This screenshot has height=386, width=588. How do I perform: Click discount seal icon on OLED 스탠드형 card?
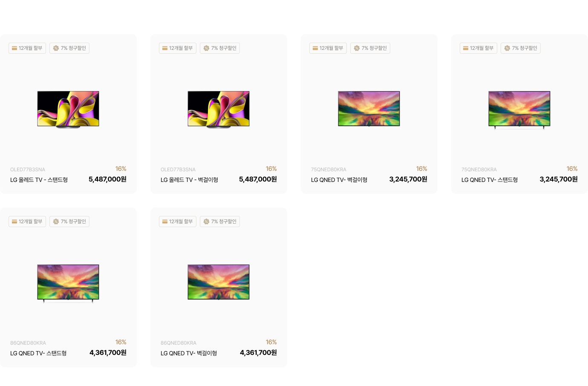[x=56, y=48]
